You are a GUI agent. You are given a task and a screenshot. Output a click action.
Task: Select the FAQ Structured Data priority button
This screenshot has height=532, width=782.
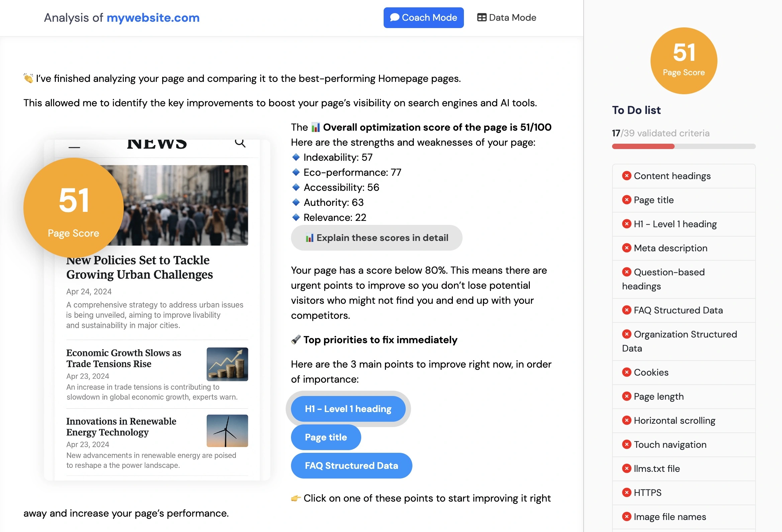351,465
